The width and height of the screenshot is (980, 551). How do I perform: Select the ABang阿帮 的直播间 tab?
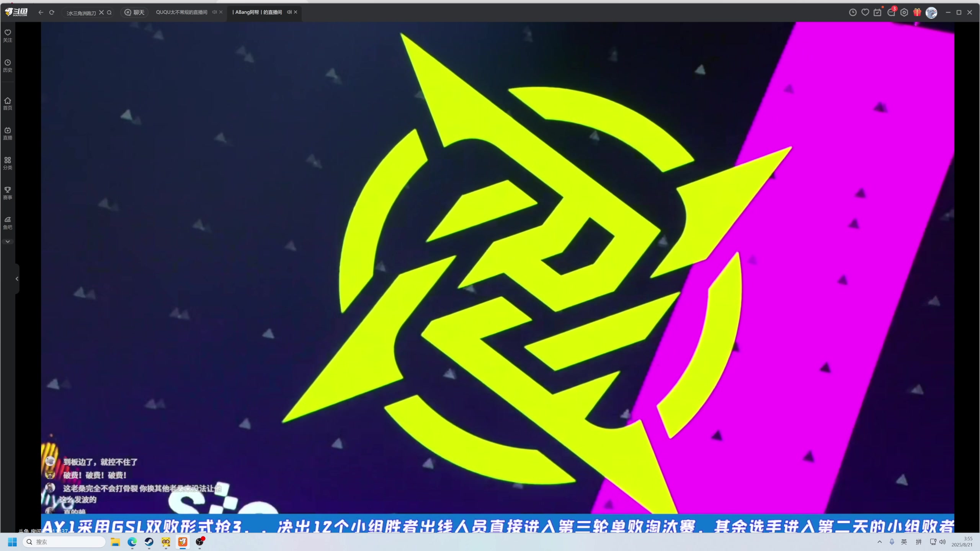coord(257,12)
